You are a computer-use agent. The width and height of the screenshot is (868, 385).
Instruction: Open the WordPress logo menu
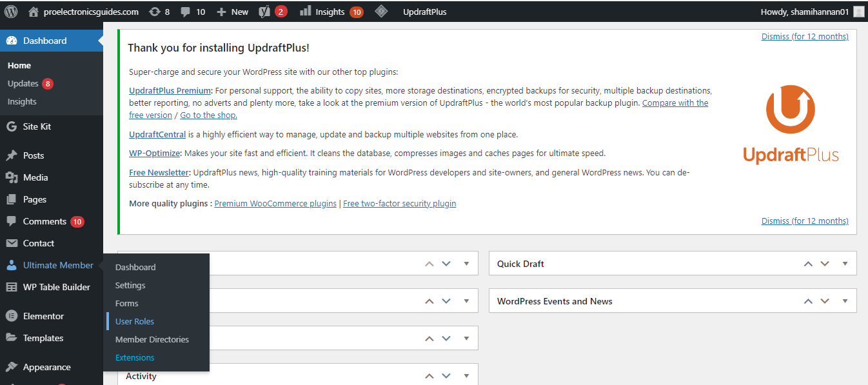(x=10, y=11)
